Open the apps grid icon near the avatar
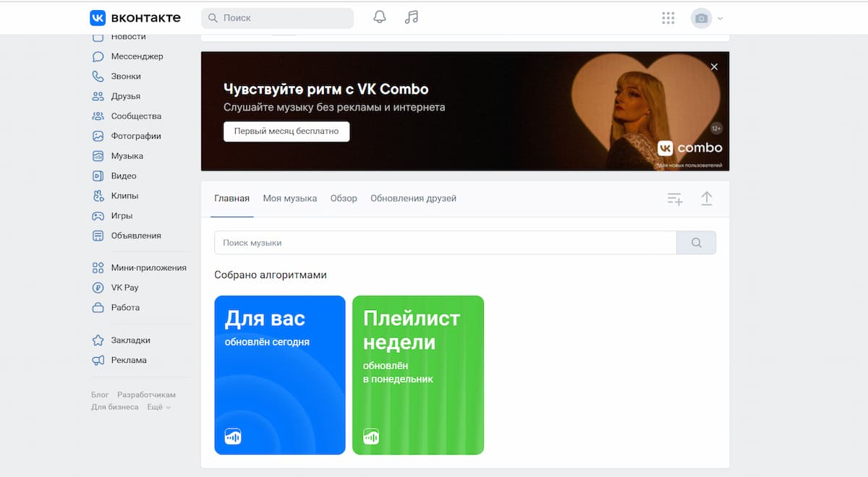The width and height of the screenshot is (868, 477). point(668,17)
